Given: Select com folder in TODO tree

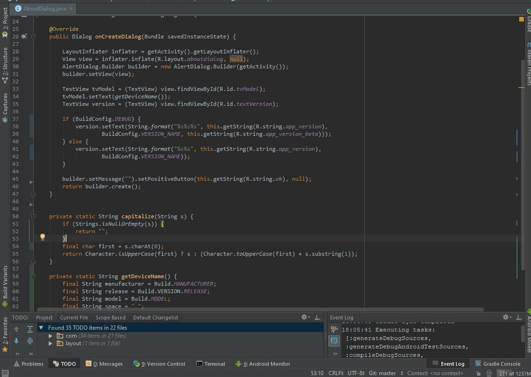Looking at the screenshot, I should click(91, 336).
